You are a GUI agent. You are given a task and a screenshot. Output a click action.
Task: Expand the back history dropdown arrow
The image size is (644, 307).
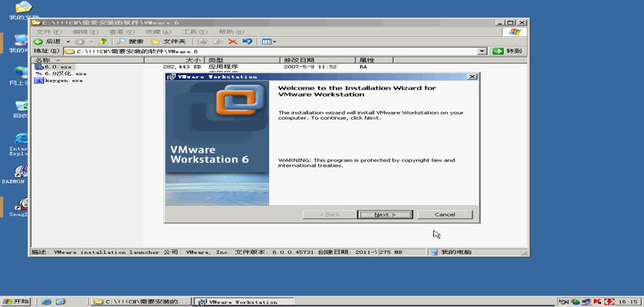(68, 41)
